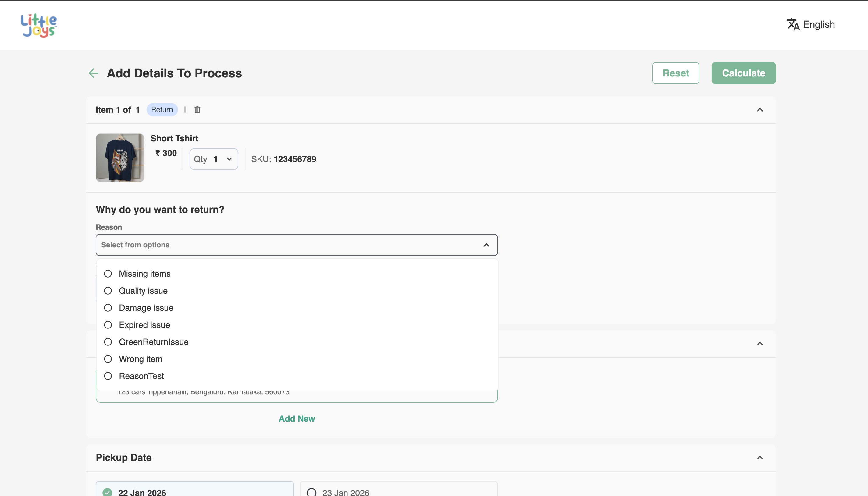Click the Little Joys logo
The width and height of the screenshot is (868, 496).
pos(38,26)
